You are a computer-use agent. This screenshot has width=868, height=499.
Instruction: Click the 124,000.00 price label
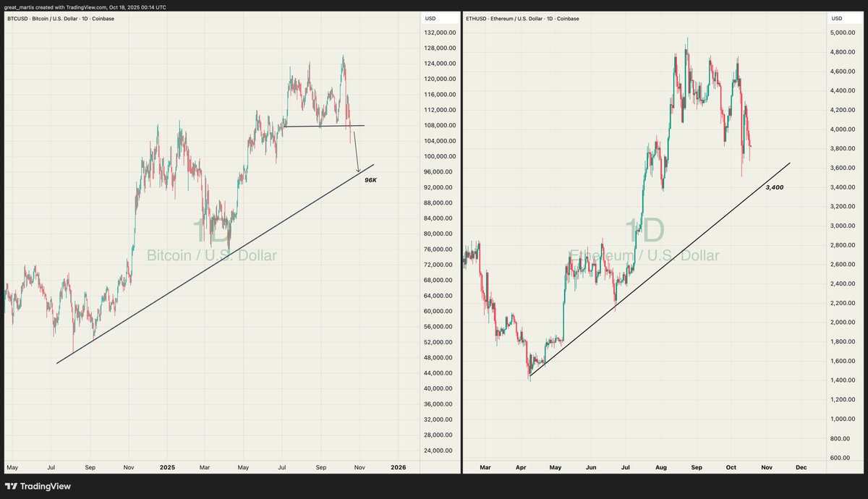click(441, 64)
